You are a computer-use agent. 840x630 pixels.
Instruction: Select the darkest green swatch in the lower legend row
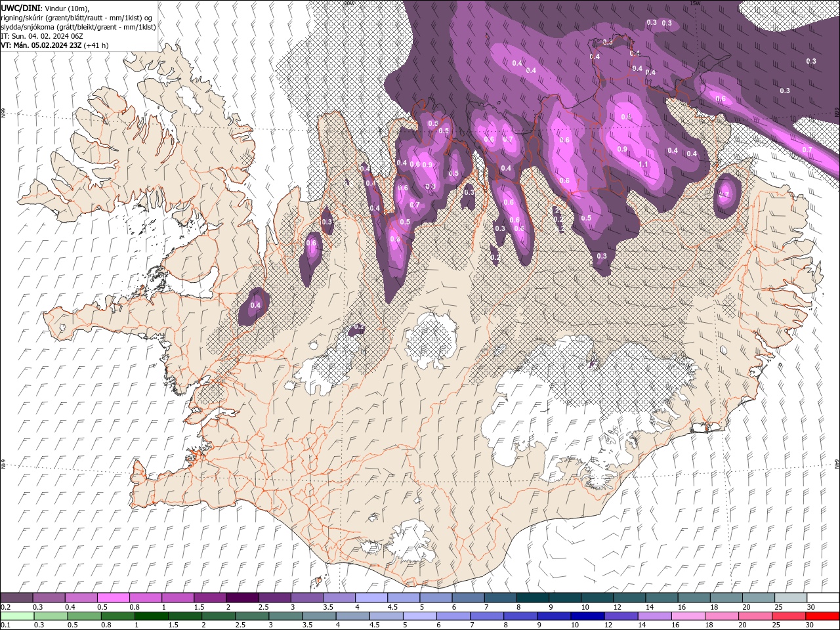(152, 616)
